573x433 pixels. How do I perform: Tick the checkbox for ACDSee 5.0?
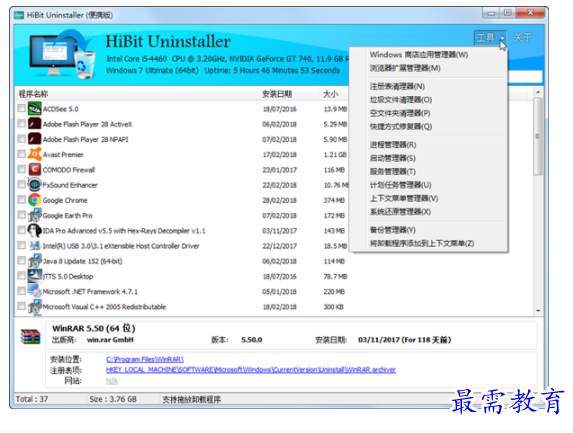click(22, 109)
